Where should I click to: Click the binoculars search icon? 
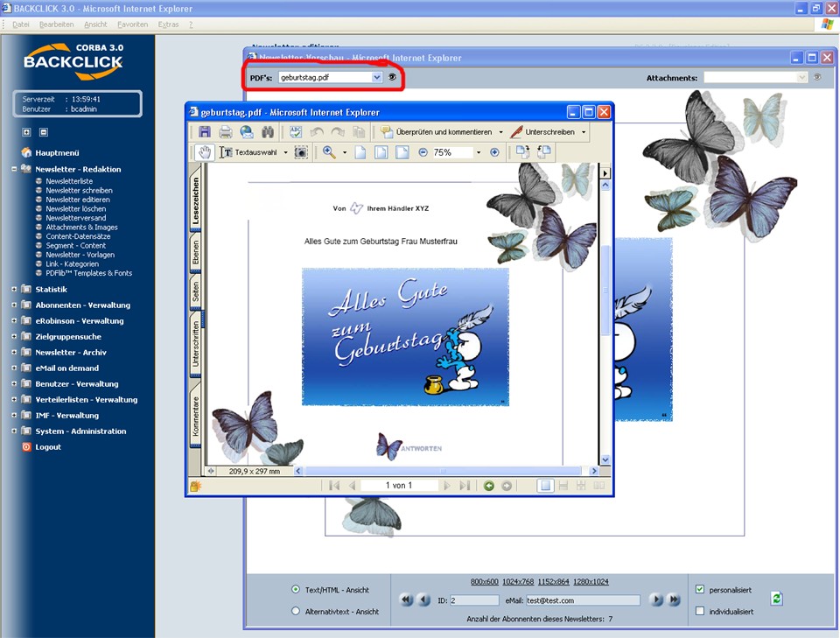268,132
